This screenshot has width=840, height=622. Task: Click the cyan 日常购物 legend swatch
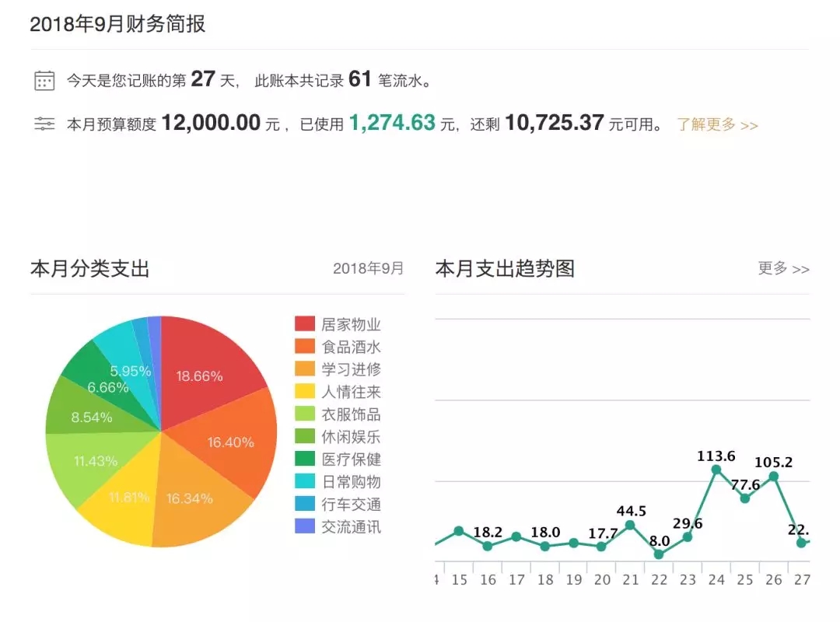[305, 481]
